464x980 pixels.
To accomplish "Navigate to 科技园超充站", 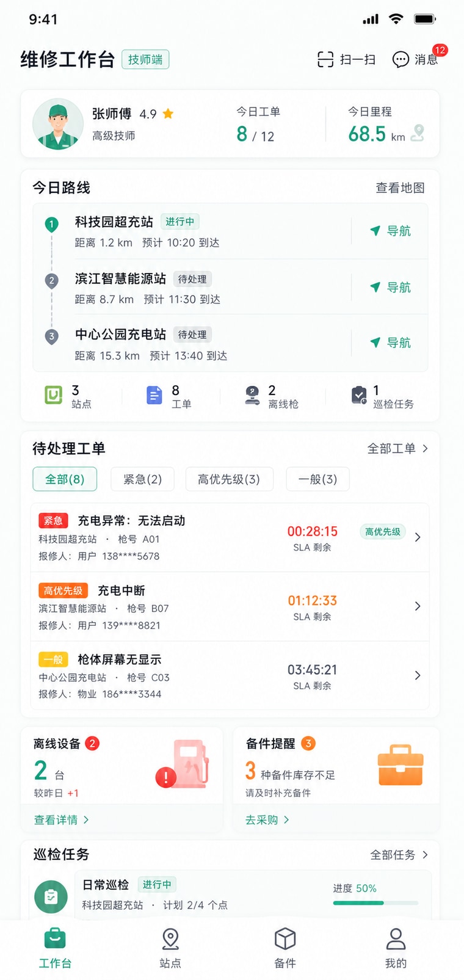I will pyautogui.click(x=391, y=231).
